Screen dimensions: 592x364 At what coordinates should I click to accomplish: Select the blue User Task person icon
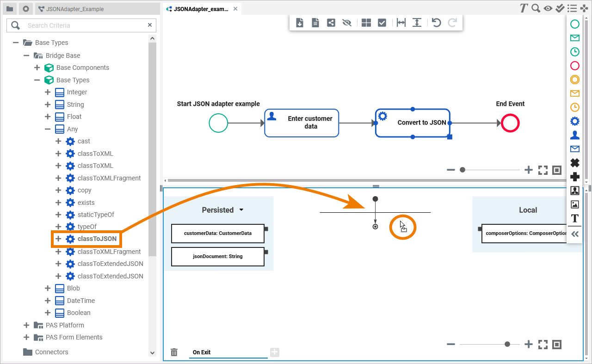tap(574, 135)
